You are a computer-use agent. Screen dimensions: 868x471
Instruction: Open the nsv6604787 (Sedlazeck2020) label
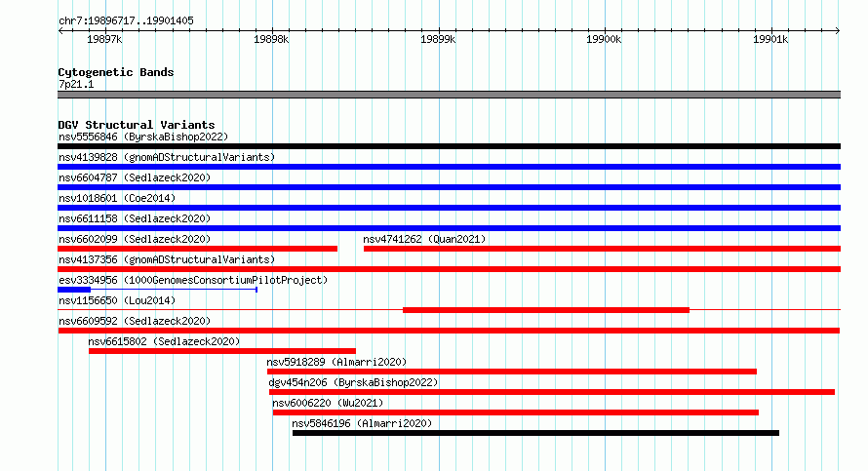(135, 177)
